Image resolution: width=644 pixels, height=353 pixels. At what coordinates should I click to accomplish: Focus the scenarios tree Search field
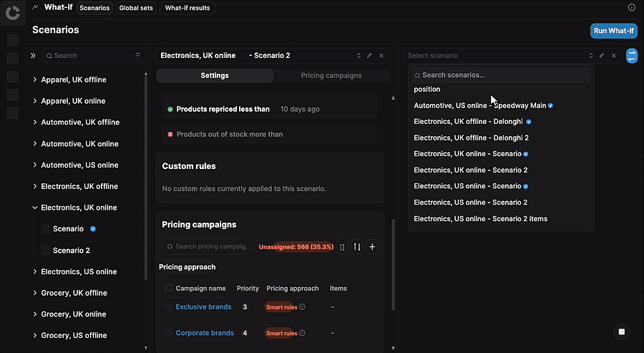pos(94,55)
